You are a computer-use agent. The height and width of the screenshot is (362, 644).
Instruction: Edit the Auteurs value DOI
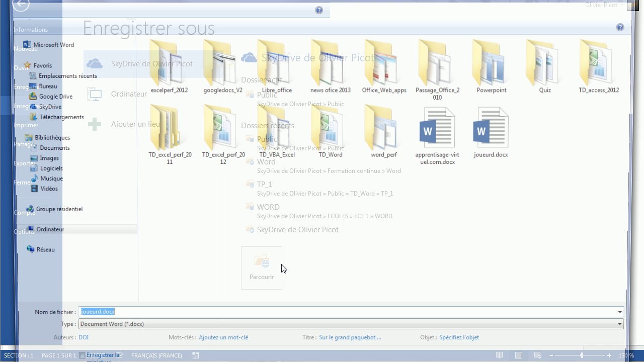(x=84, y=337)
